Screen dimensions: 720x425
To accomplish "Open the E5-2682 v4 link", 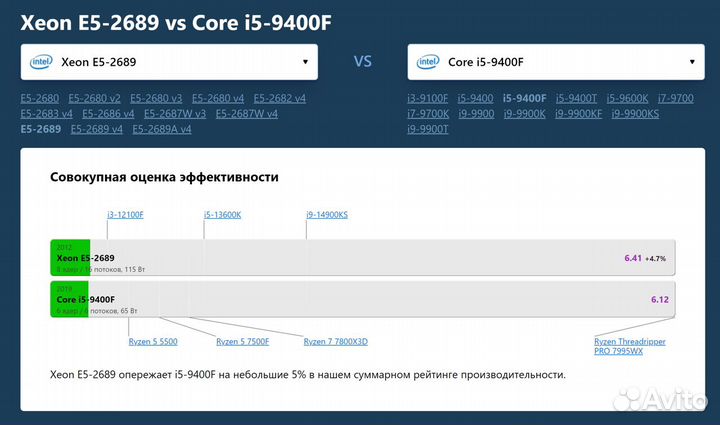I will point(280,98).
